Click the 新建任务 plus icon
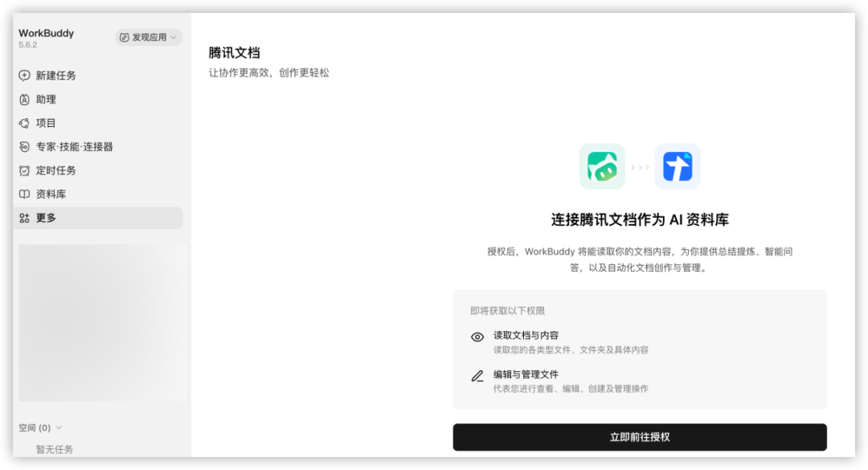 pyautogui.click(x=24, y=76)
